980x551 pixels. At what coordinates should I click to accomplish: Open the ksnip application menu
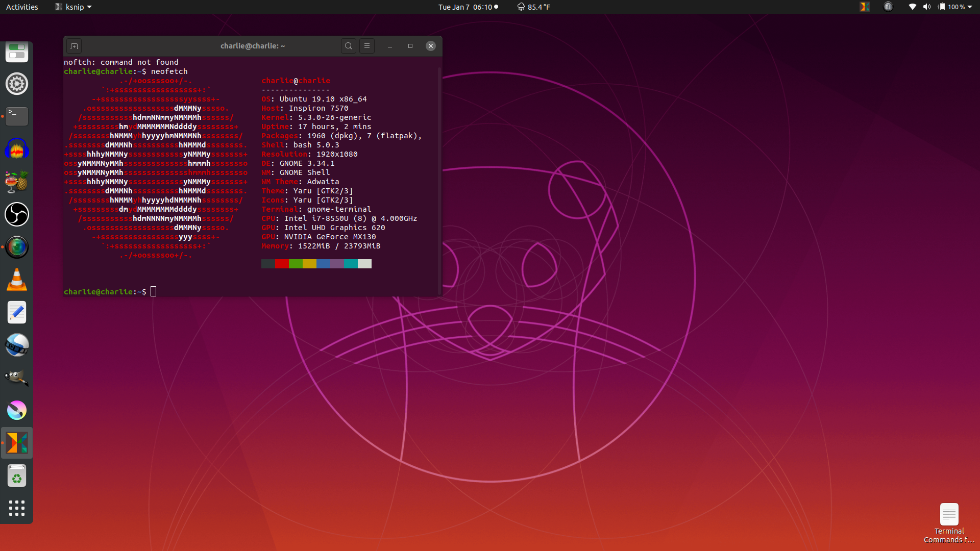73,7
